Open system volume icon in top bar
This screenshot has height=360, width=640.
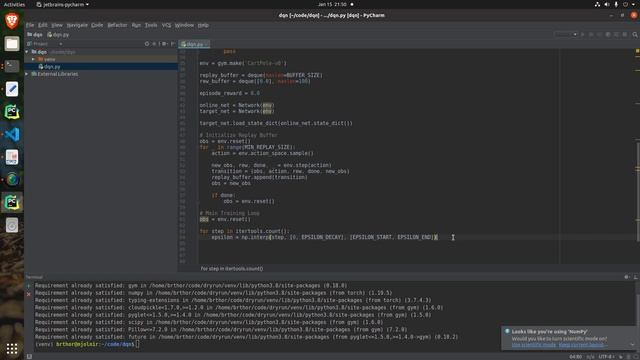coord(607,4)
